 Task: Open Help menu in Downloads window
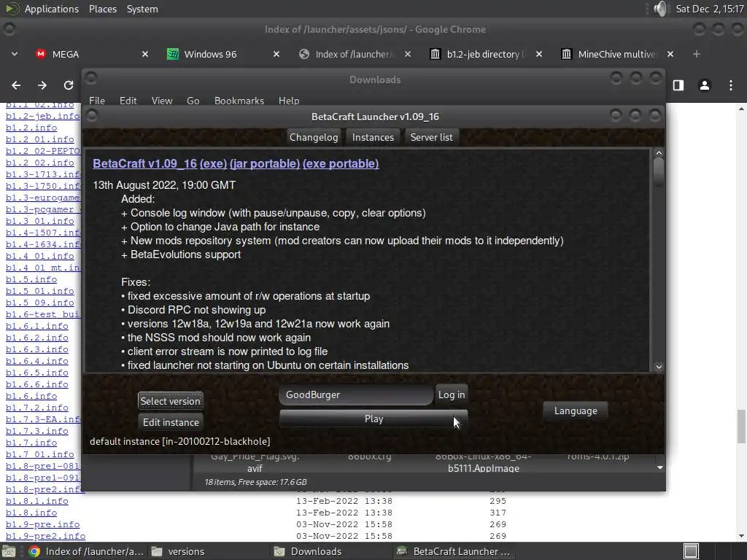[x=289, y=101]
